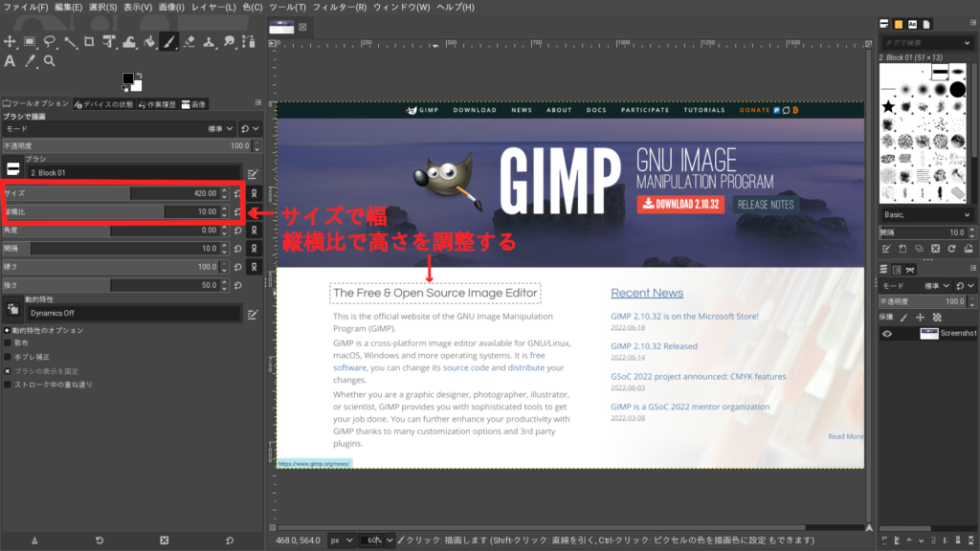Swap foreground and background colors
980x551 pixels.
point(139,76)
